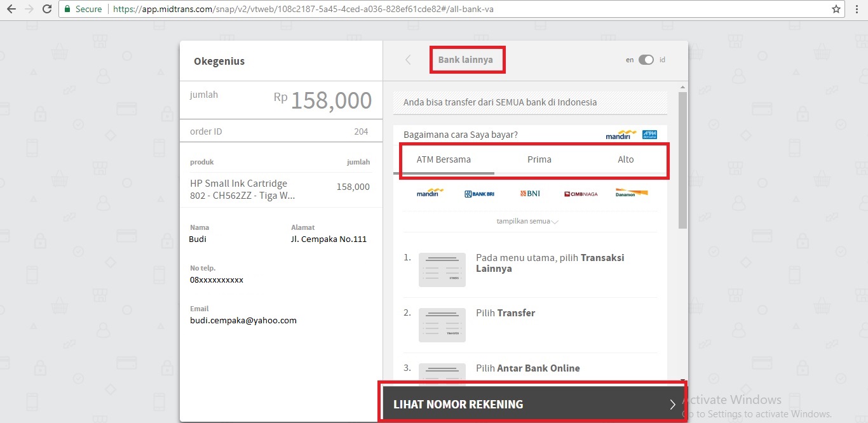This screenshot has width=868, height=423.
Task: Toggle language switch between en and id
Action: point(646,60)
